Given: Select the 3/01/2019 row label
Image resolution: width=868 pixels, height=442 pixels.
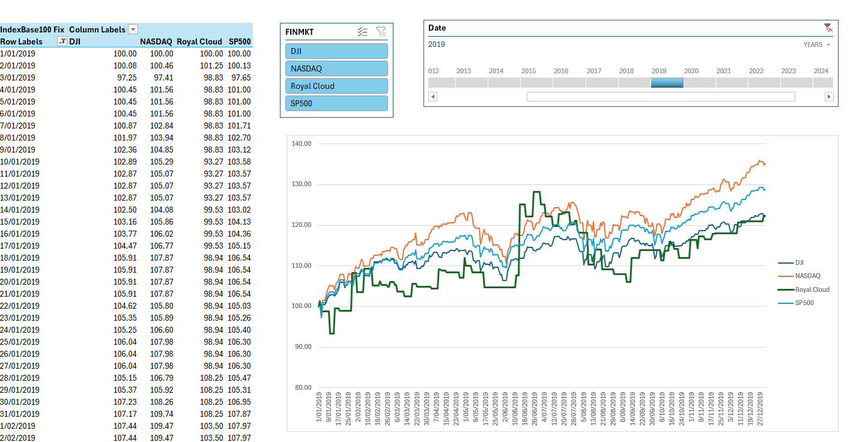Looking at the screenshot, I should point(18,77).
